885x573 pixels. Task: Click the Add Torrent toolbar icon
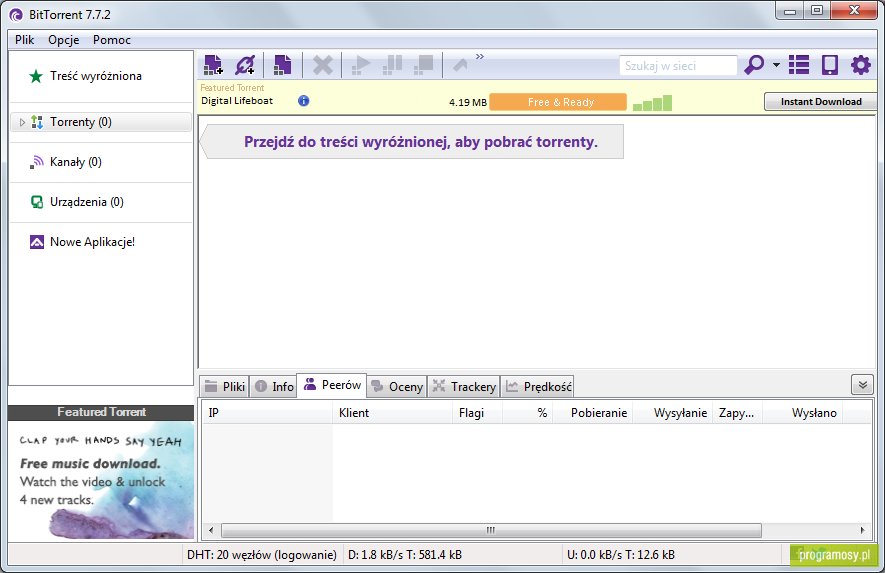click(x=213, y=65)
